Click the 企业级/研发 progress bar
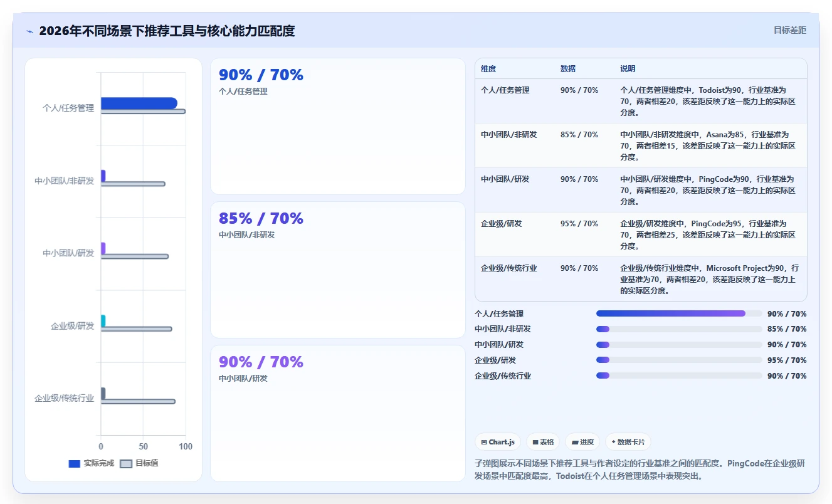This screenshot has width=832, height=504. pyautogui.click(x=679, y=360)
